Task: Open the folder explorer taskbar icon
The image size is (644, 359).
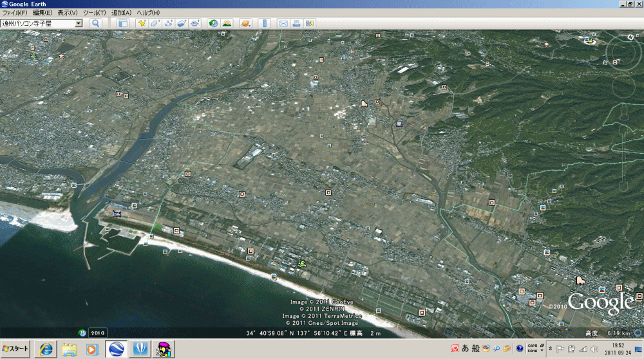Action: (70, 349)
